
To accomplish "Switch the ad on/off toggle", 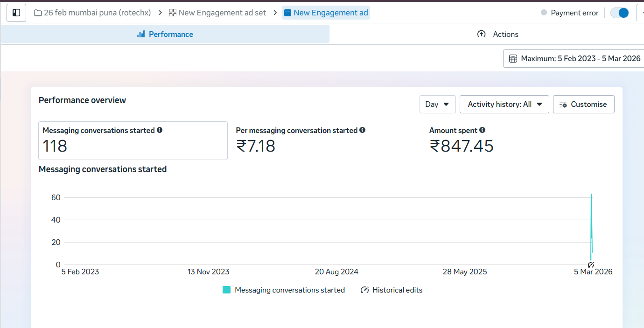I will [620, 13].
